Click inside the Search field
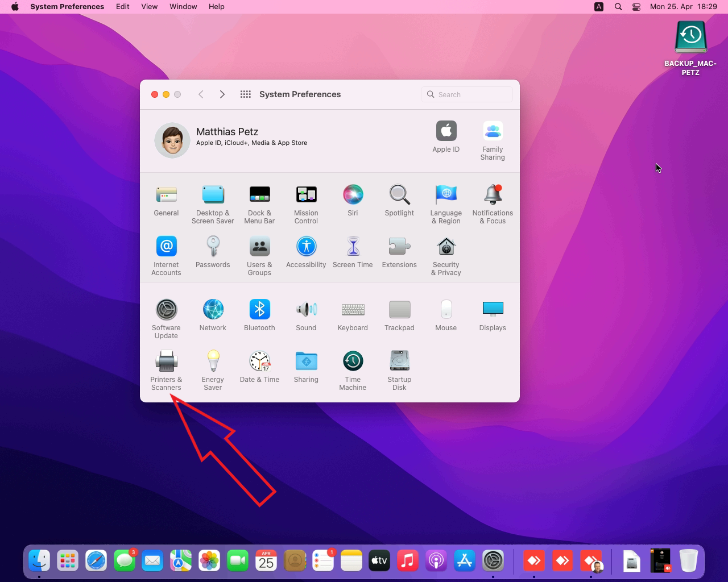This screenshot has width=728, height=582. (467, 94)
